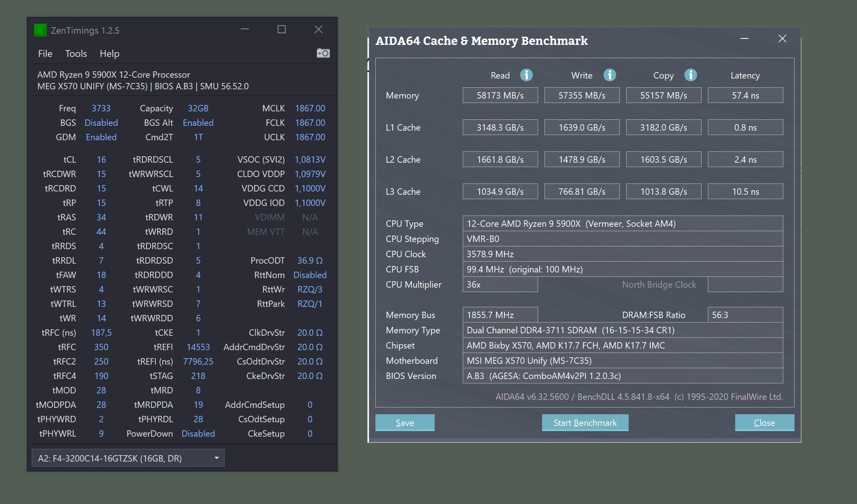Click the L3 Cache Read value 1034.9 GB/s

tap(500, 192)
